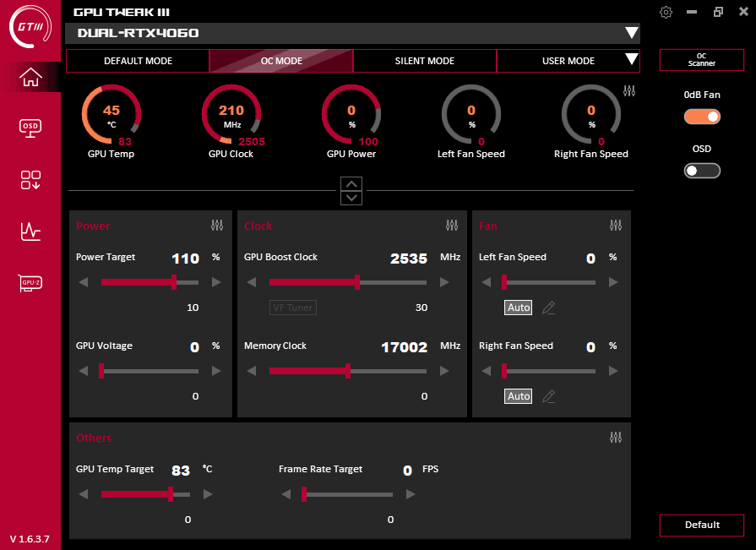Click the GPU Temp Target slider
Screen dimensions: 756x550
tap(145, 494)
